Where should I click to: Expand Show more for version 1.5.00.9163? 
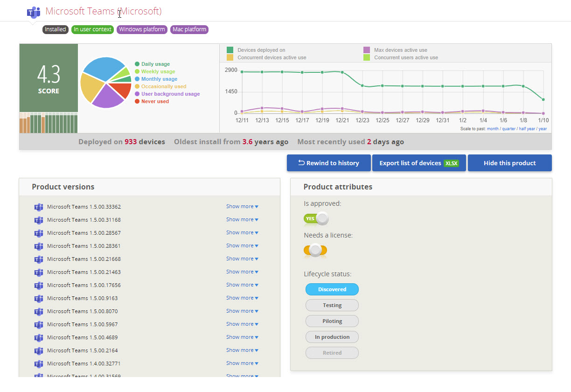pyautogui.click(x=242, y=298)
